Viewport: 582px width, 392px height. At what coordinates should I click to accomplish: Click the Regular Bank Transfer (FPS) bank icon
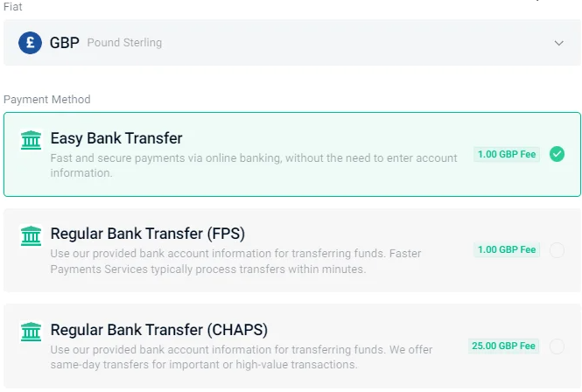point(31,235)
